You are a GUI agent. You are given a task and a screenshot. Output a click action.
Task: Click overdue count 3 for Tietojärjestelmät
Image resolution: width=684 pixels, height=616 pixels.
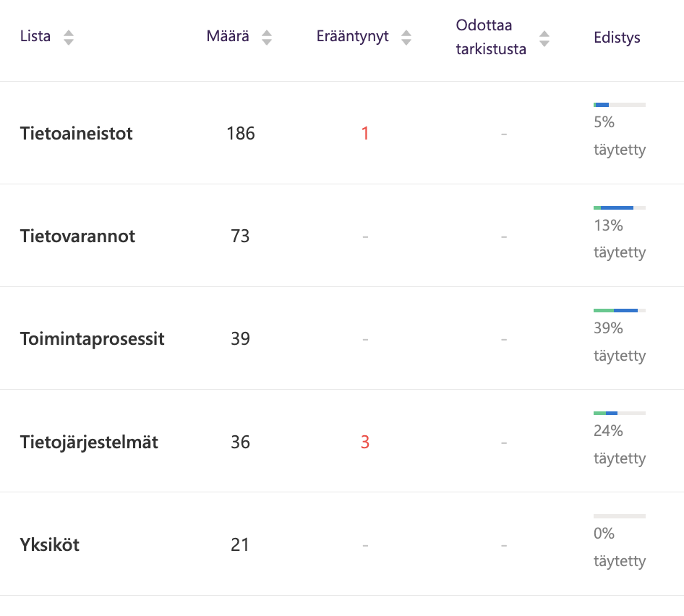[365, 442]
